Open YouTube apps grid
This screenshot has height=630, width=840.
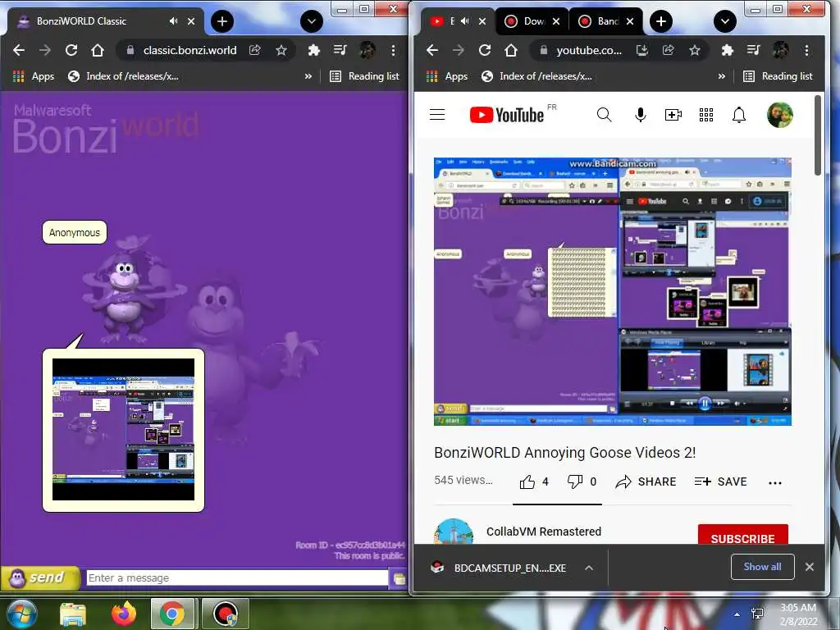click(706, 115)
